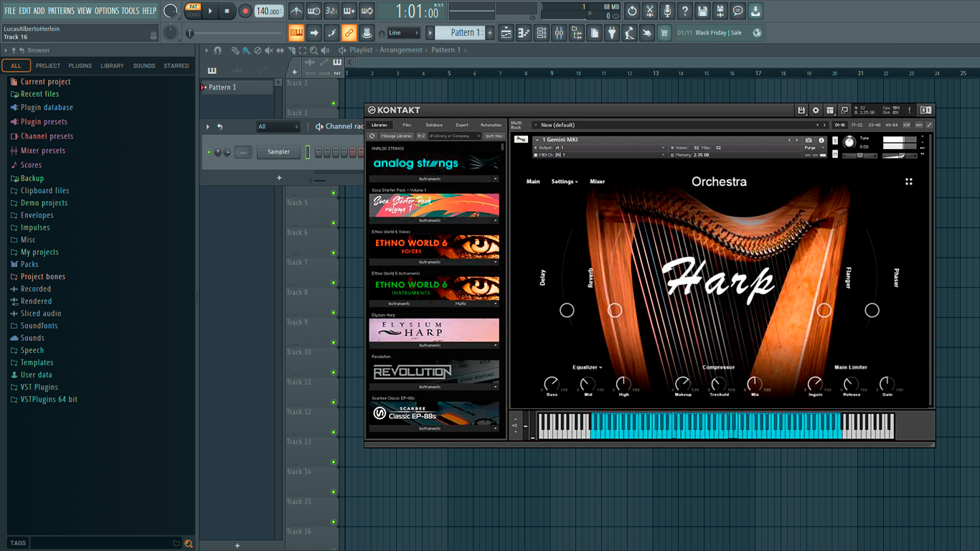Select the STARRED browser tab
This screenshot has height=551, width=980.
176,66
